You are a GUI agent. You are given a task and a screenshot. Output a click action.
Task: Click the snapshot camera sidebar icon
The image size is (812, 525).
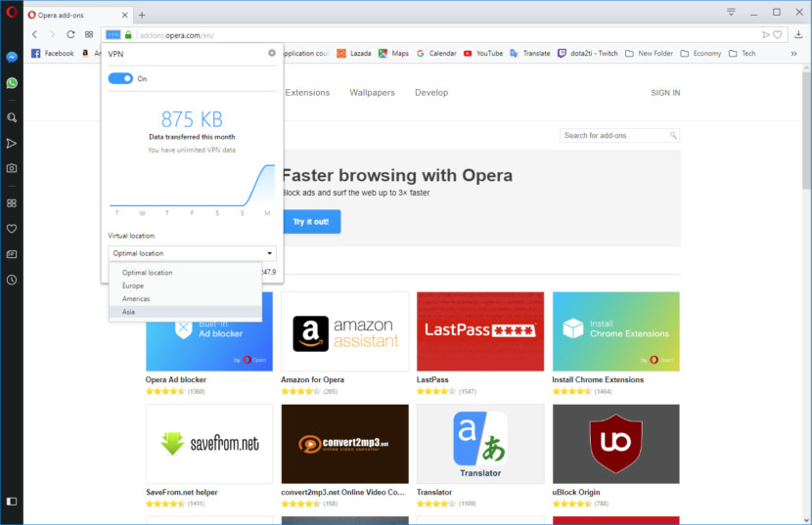(x=12, y=168)
